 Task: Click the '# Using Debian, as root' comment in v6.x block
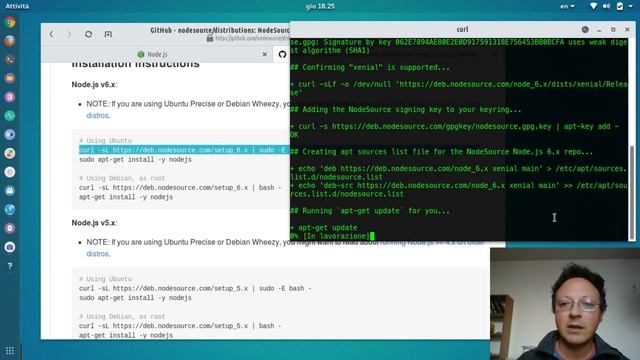point(122,178)
